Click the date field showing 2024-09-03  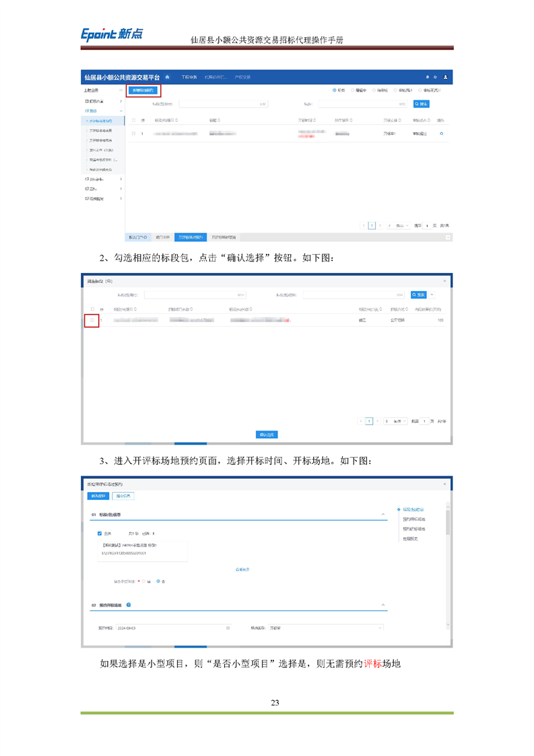(x=174, y=628)
